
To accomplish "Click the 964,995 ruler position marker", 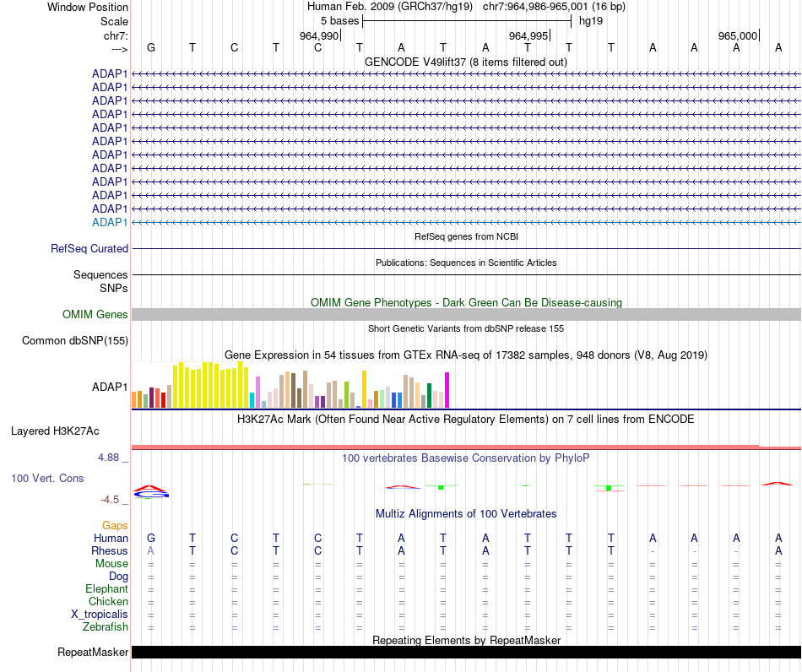I will 528,35.
